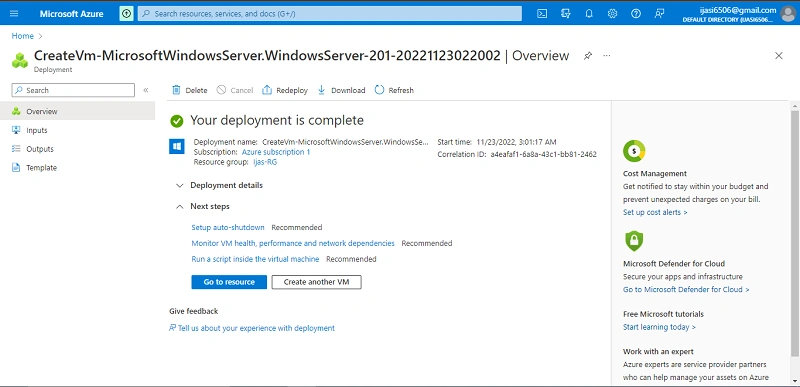Go to Home breadcrumb
Screen dimensions: 800x387
click(x=22, y=36)
